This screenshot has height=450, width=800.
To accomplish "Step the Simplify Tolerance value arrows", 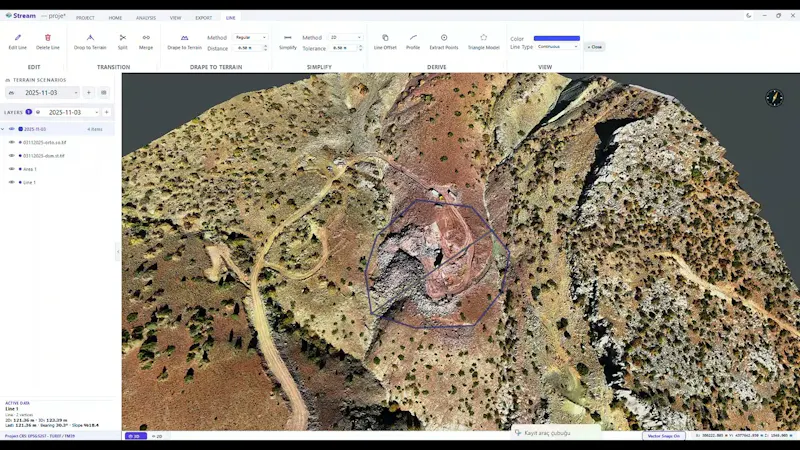I will pos(360,48).
